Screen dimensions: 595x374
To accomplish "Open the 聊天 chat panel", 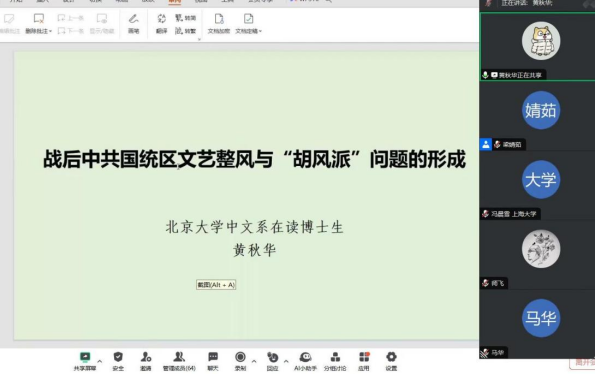I will click(x=213, y=361).
